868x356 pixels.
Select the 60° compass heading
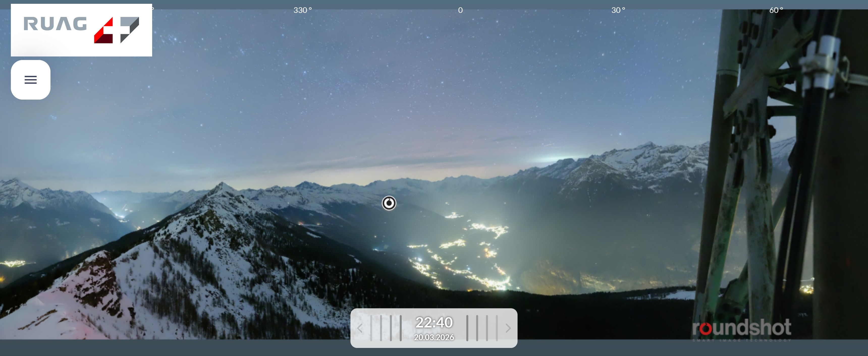776,10
